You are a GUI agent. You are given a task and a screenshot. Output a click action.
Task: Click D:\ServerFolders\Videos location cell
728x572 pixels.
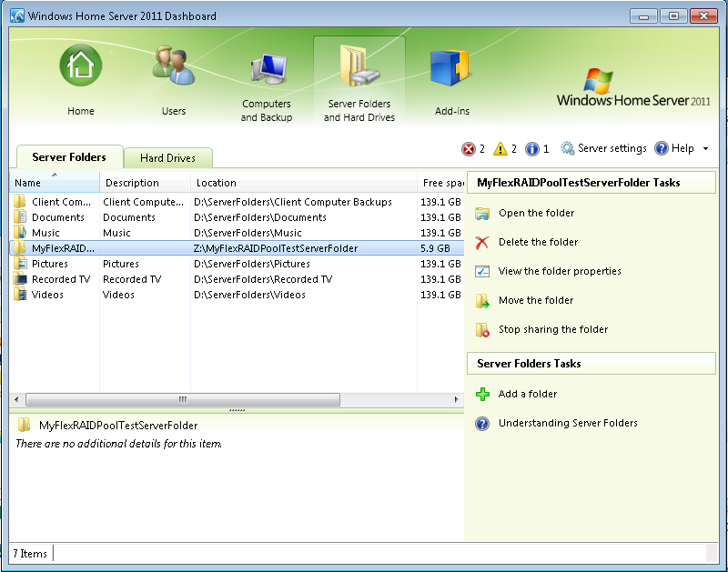point(249,295)
